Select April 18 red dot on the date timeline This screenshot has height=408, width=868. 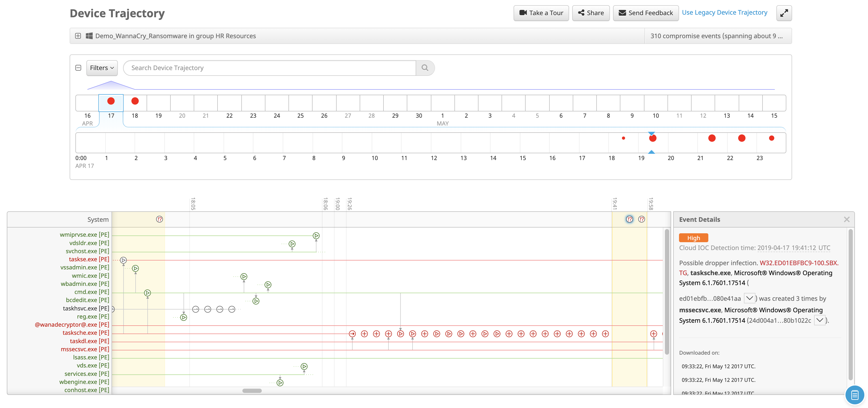135,101
